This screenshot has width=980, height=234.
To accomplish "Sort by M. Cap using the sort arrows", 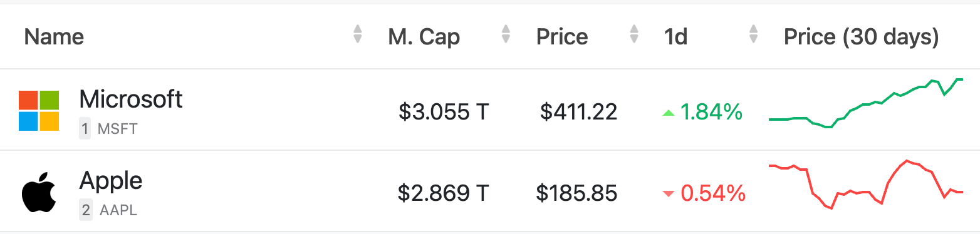I will click(506, 34).
